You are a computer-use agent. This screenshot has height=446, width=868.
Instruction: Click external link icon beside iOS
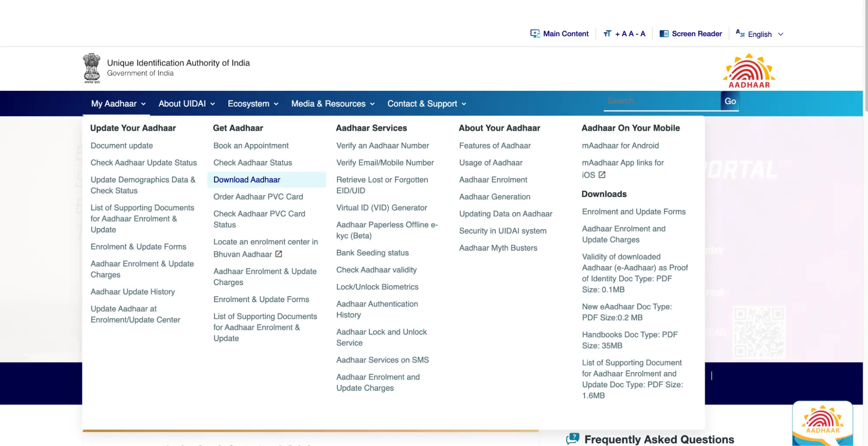(x=602, y=175)
